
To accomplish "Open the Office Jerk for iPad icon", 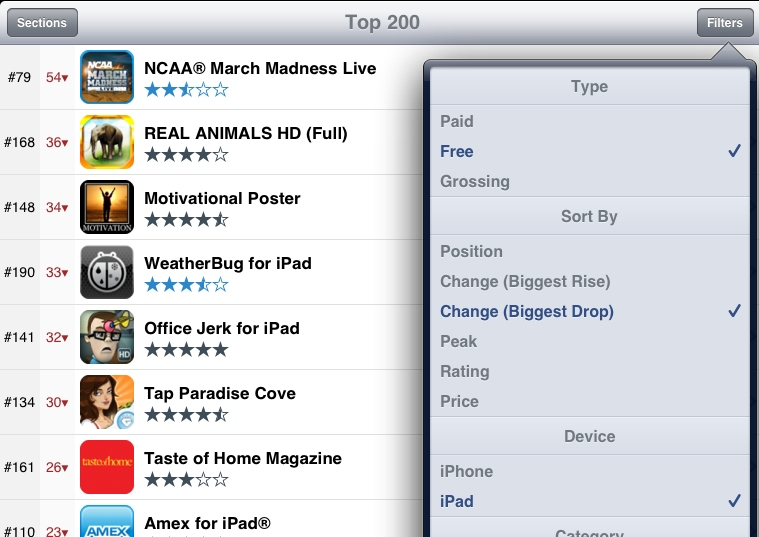I will click(x=107, y=337).
